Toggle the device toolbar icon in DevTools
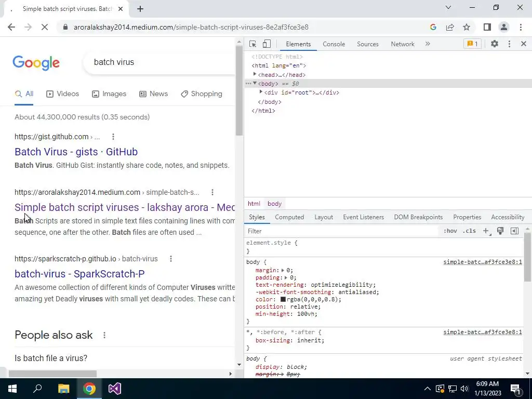This screenshot has width=532, height=399. click(x=267, y=44)
